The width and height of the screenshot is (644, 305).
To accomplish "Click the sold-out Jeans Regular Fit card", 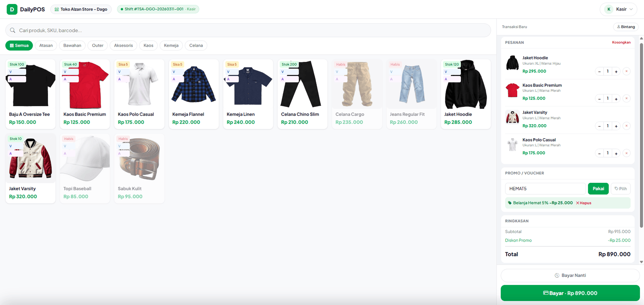I will [411, 94].
